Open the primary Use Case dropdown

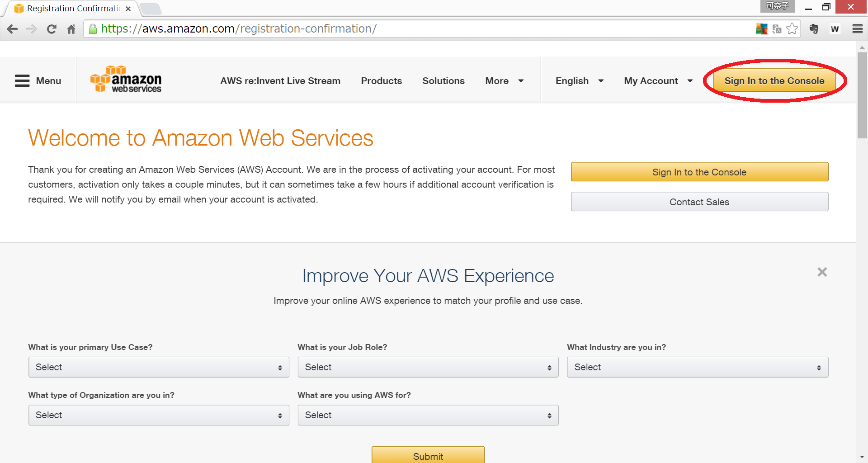point(159,367)
